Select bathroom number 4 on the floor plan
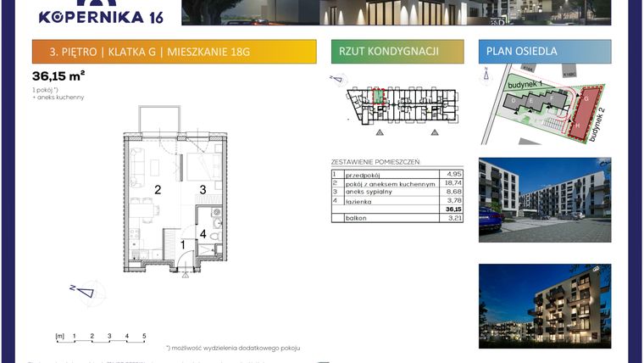The height and width of the screenshot is (363, 644). click(203, 232)
